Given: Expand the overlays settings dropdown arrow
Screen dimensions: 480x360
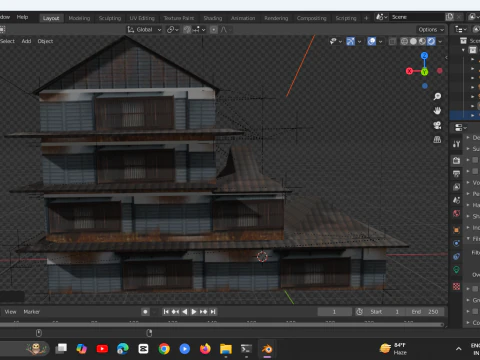Looking at the screenshot, I should pos(380,42).
